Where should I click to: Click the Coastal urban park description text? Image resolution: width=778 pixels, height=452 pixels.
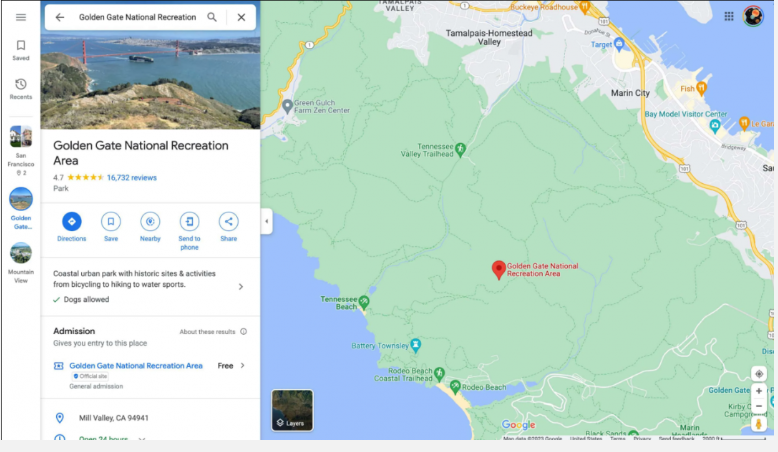[x=134, y=279]
